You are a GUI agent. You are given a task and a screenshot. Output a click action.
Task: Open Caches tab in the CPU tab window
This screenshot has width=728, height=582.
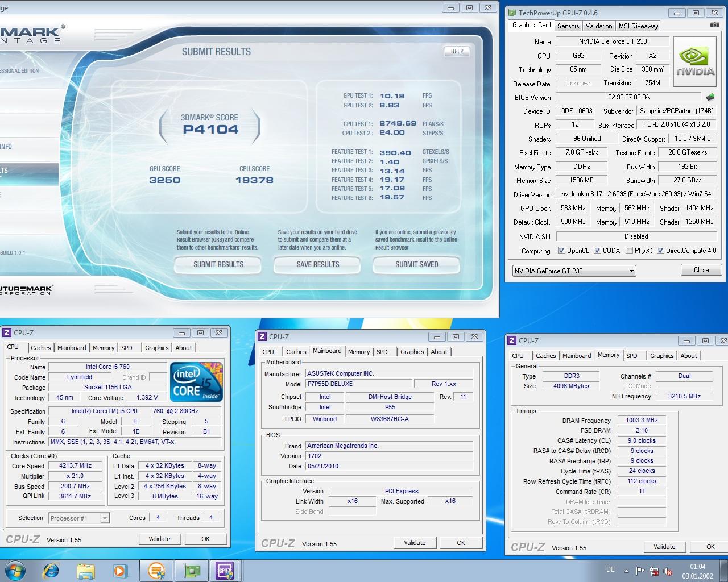40,348
